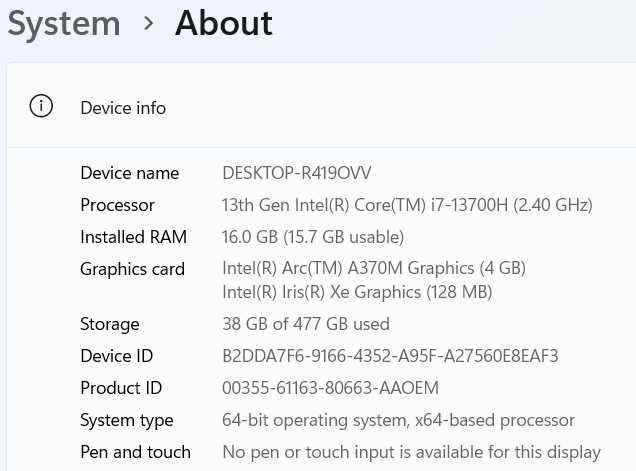636x471 pixels.
Task: Click the Graphics card label
Action: point(133,269)
